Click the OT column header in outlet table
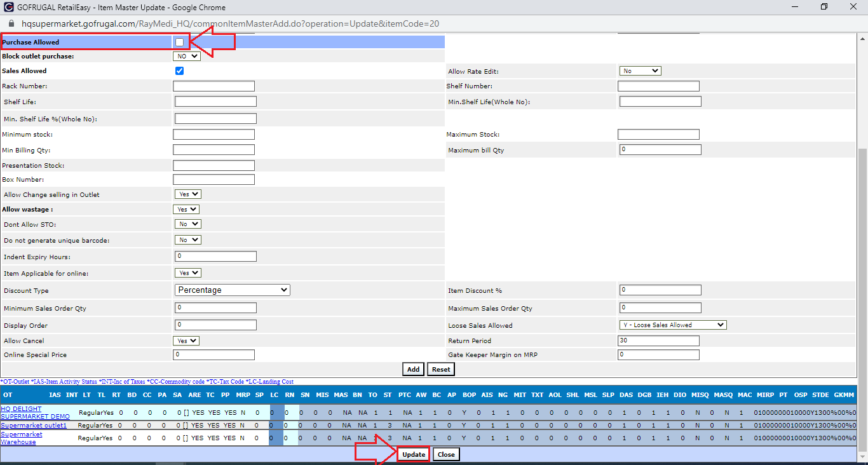Image resolution: width=868 pixels, height=465 pixels. (x=8, y=395)
